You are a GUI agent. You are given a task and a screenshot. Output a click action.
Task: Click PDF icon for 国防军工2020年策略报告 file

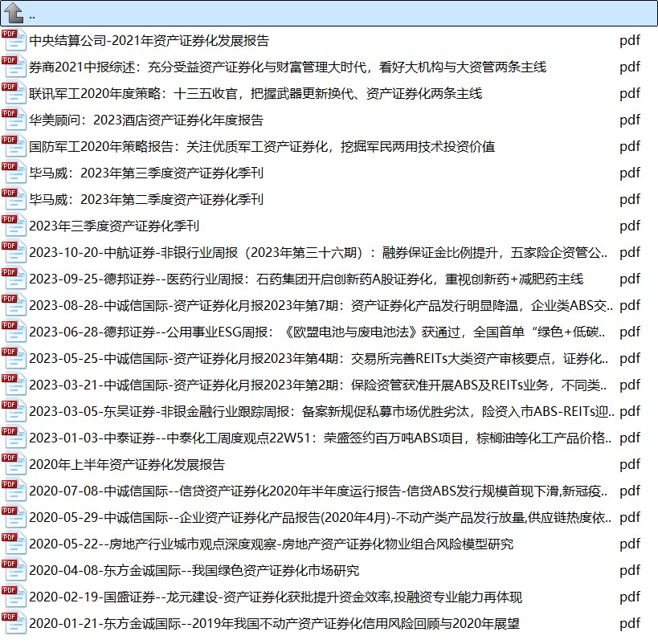coord(14,146)
